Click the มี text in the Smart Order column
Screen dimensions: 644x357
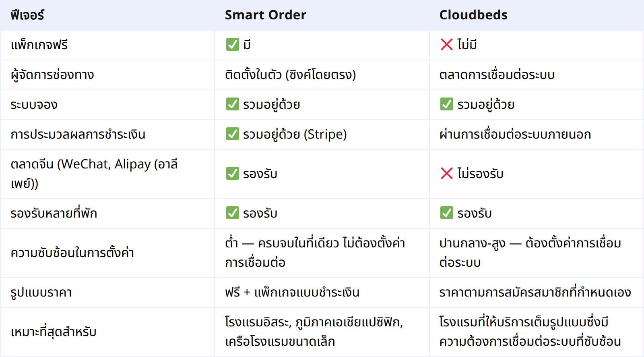pos(247,45)
